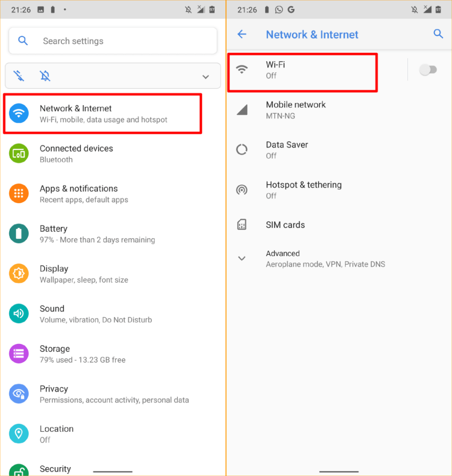Go back using the blue arrow
The height and width of the screenshot is (476, 452).
(x=242, y=34)
